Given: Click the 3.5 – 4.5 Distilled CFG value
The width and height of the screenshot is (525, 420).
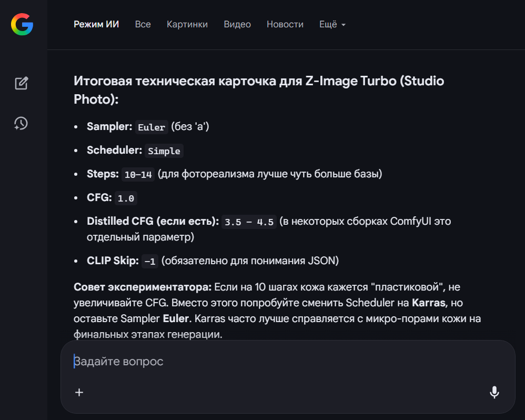Looking at the screenshot, I should (x=249, y=222).
